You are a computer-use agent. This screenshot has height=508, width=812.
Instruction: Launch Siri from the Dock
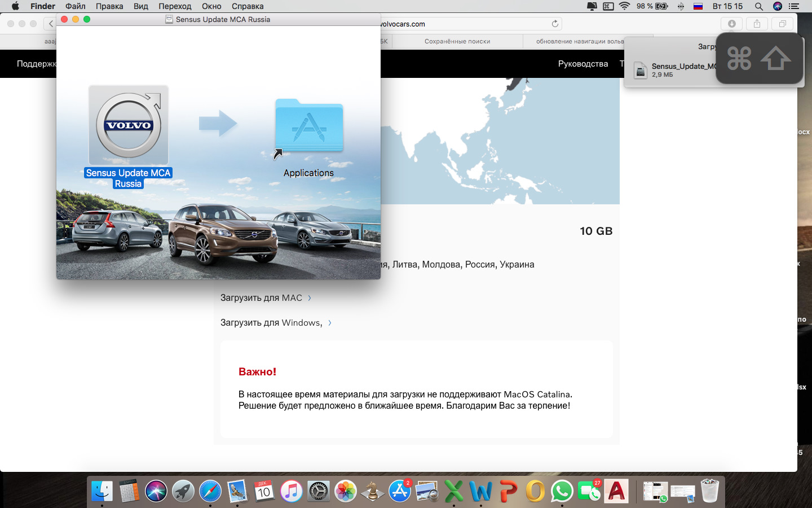point(156,492)
